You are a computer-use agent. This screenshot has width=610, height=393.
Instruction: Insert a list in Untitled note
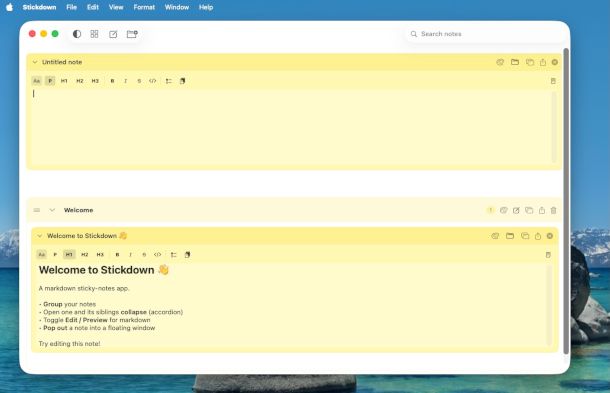click(168, 81)
